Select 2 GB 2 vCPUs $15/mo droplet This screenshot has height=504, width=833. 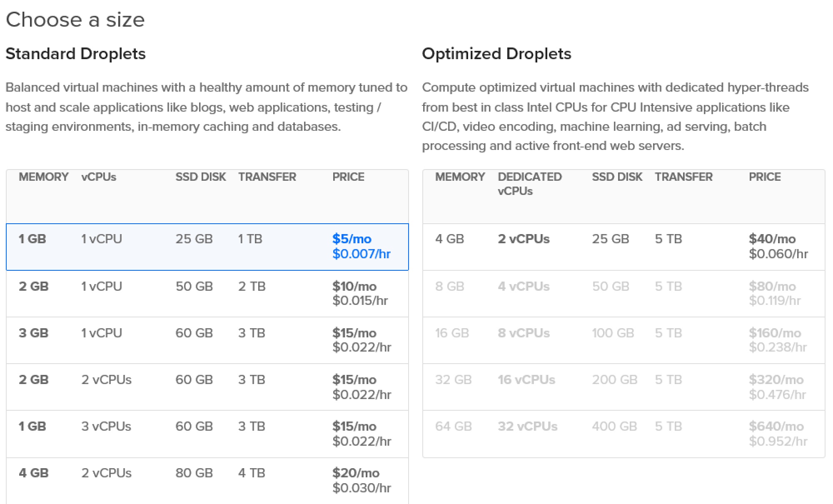click(x=207, y=387)
